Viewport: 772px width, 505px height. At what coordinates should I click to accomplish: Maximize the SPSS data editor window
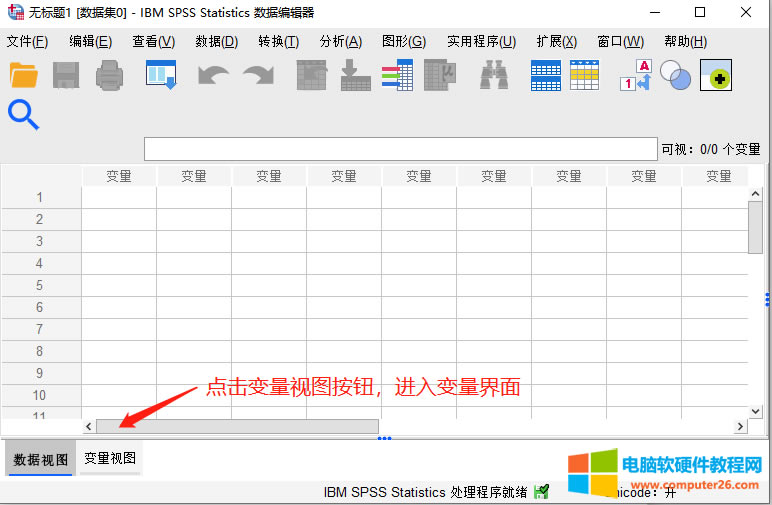click(700, 12)
